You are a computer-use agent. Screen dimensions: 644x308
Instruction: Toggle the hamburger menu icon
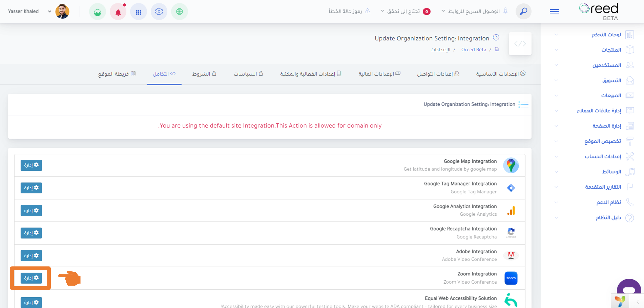coord(554,12)
